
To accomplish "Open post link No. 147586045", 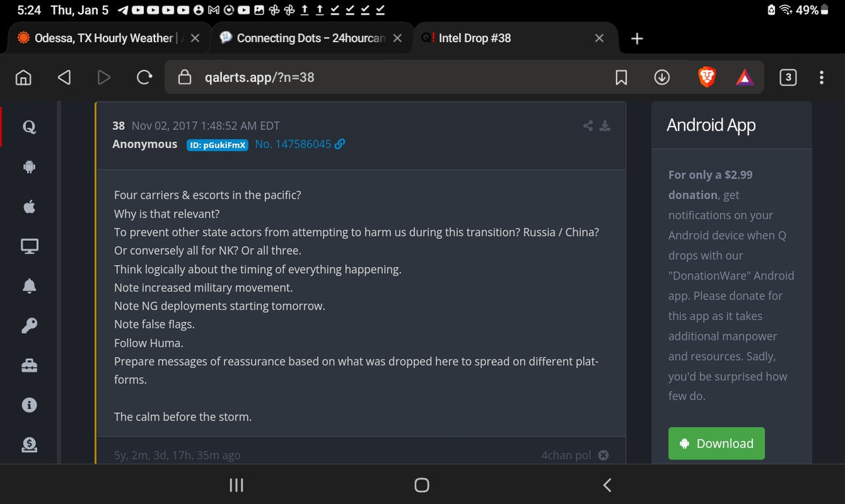I will 293,144.
